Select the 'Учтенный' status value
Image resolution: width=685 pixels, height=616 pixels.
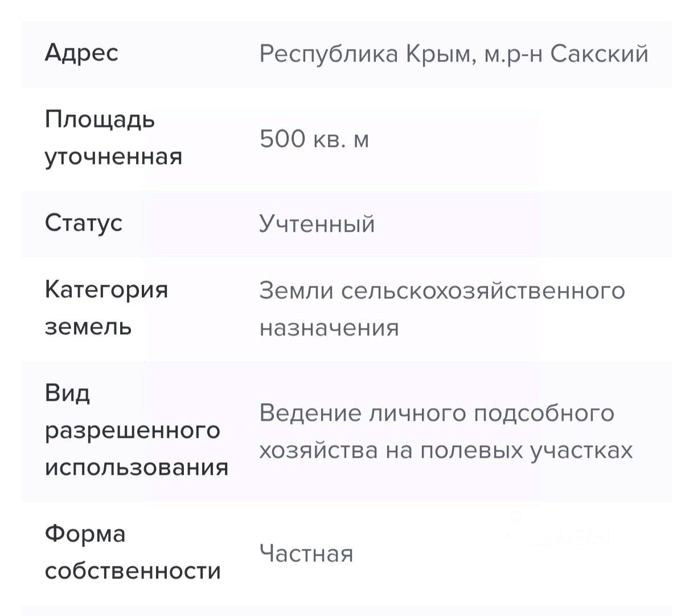pyautogui.click(x=317, y=224)
